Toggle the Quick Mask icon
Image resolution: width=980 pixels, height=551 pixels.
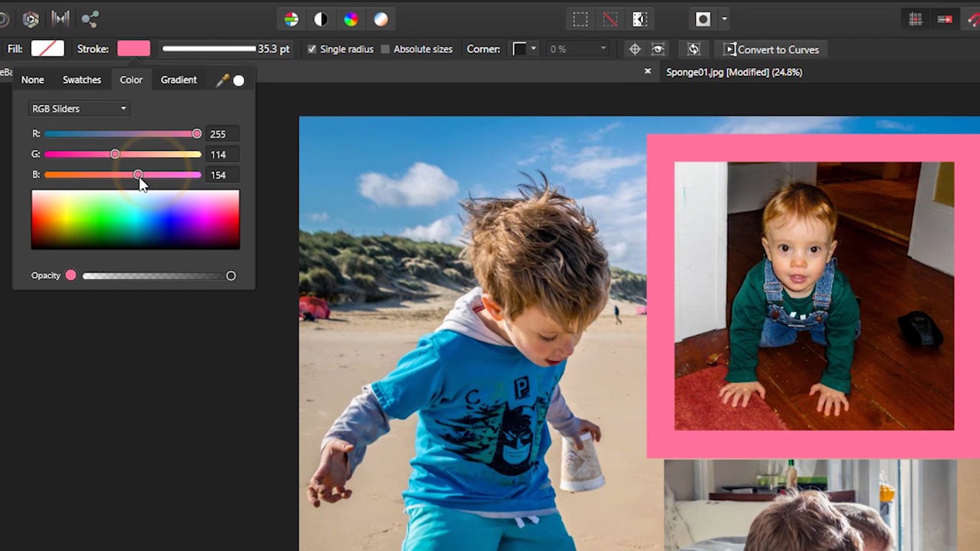[x=703, y=20]
